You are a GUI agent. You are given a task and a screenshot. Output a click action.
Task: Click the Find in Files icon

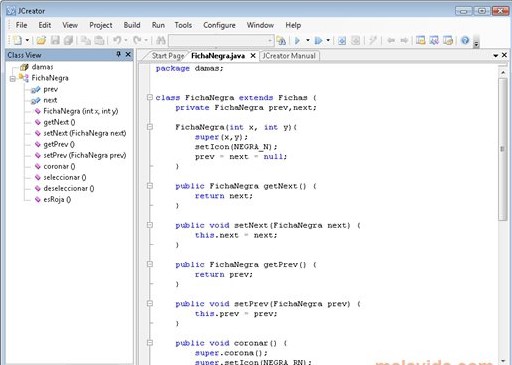pyautogui.click(x=281, y=41)
